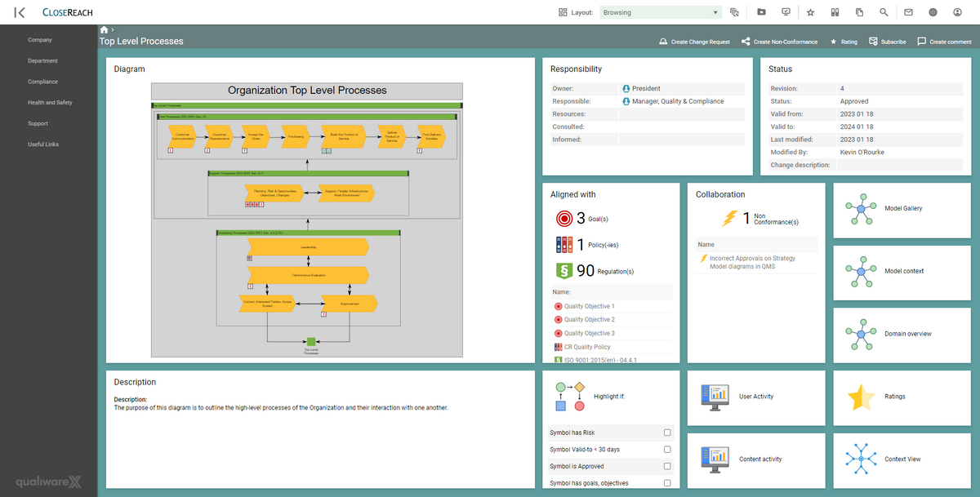
Task: Select Compliance in the left sidebar
Action: click(42, 82)
